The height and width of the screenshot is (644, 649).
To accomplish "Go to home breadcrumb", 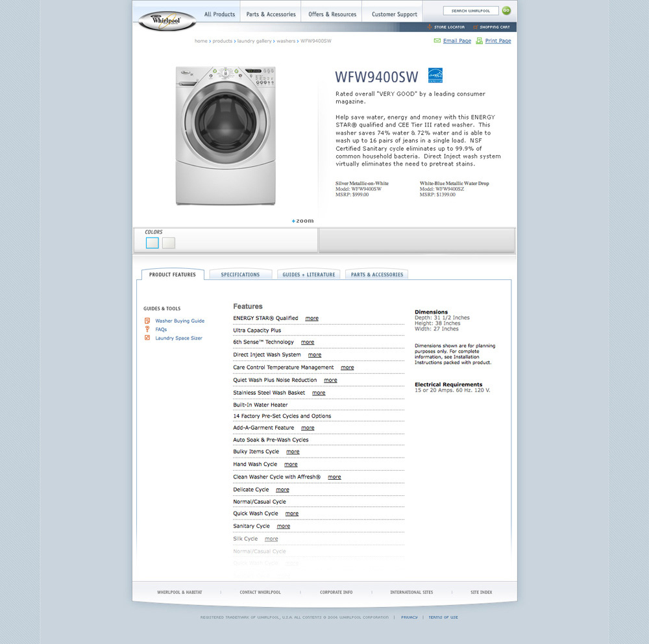I will [x=201, y=41].
